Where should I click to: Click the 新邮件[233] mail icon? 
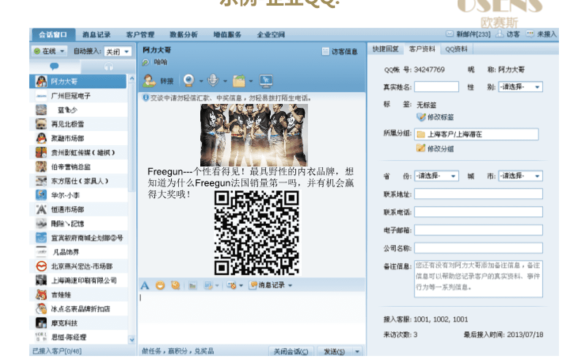coord(450,34)
